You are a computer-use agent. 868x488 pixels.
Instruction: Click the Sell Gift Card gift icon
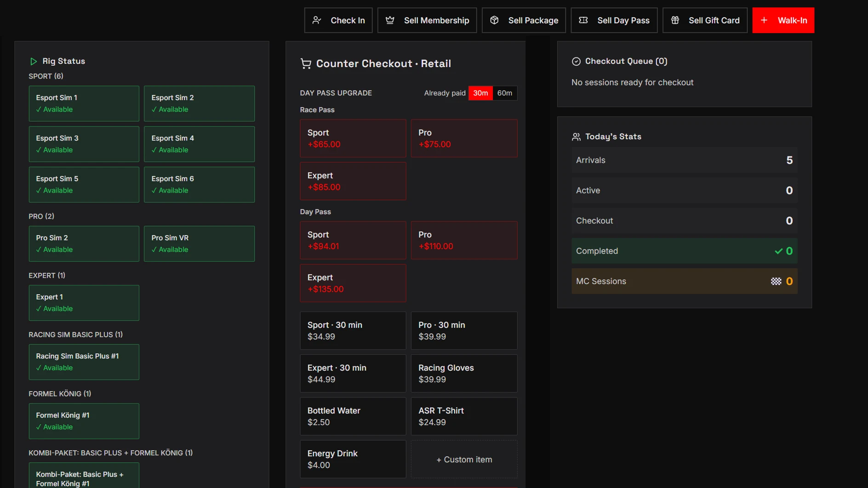[x=675, y=20]
